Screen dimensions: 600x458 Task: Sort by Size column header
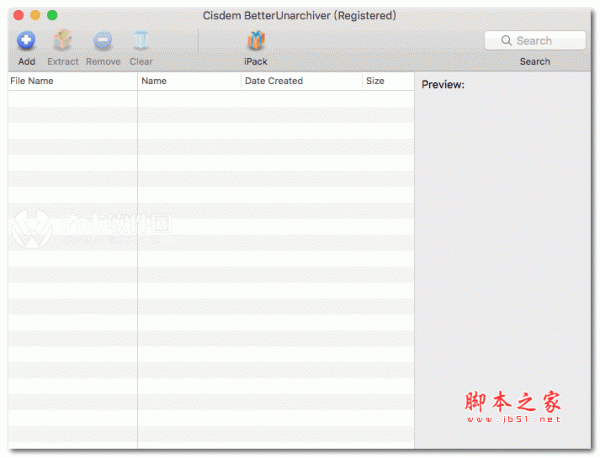pos(388,81)
